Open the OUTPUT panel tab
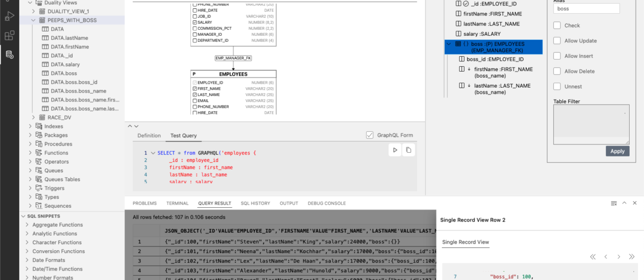 [289, 203]
